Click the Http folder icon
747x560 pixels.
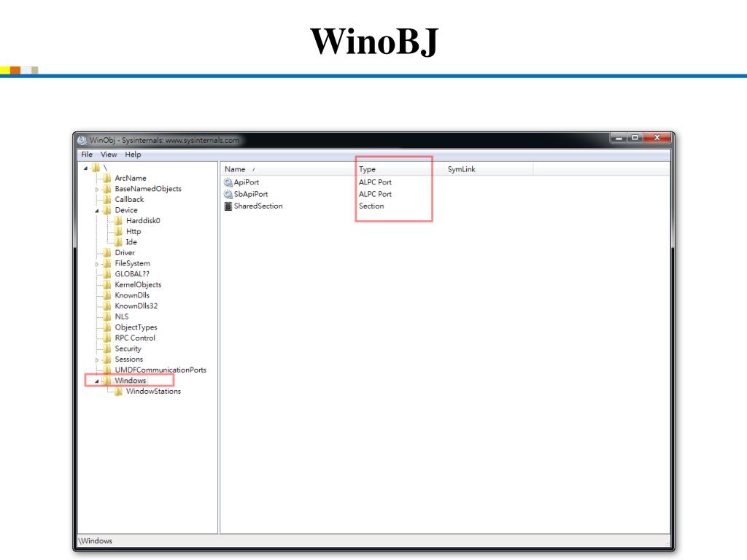119,231
